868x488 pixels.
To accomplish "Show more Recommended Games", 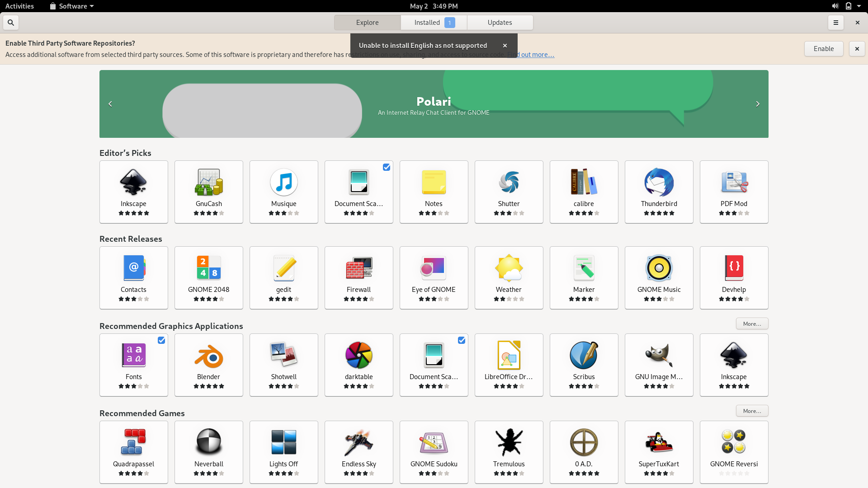I will [x=752, y=411].
